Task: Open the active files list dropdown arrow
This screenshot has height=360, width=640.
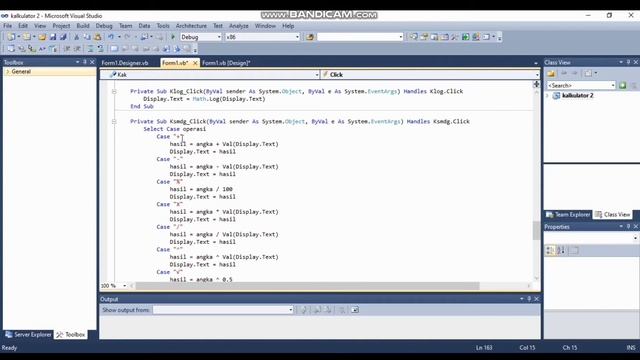Action: 536,63
